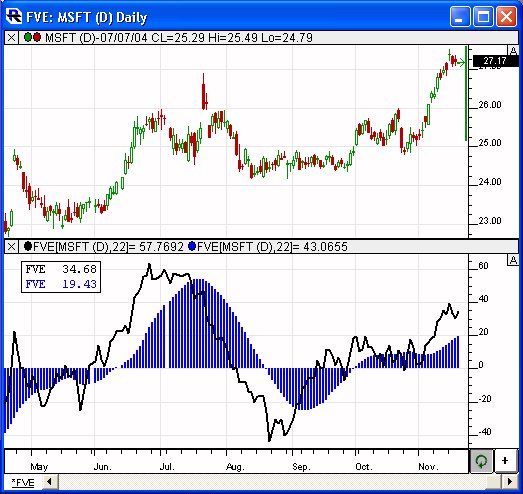Click 40 on FVE scale
This screenshot has width=523, height=494.
point(483,299)
